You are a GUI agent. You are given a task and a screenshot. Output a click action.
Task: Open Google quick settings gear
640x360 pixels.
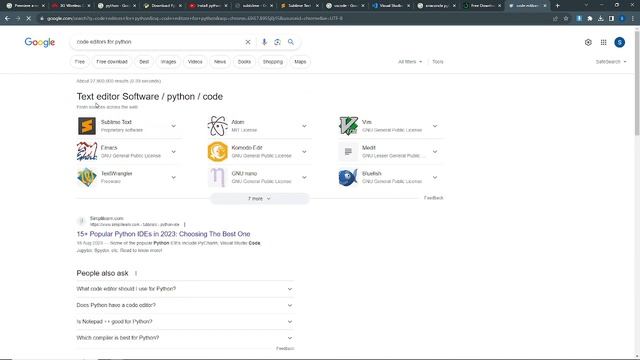point(588,42)
